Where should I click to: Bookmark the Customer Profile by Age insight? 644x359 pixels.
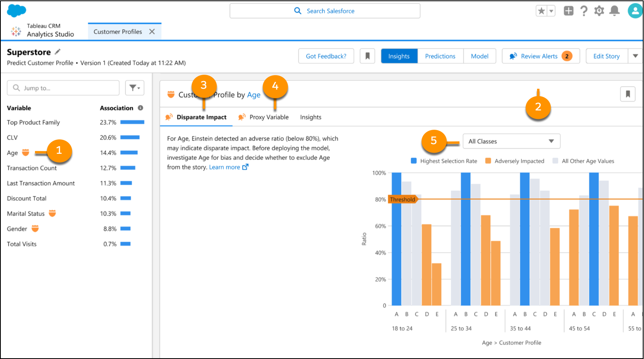[628, 94]
